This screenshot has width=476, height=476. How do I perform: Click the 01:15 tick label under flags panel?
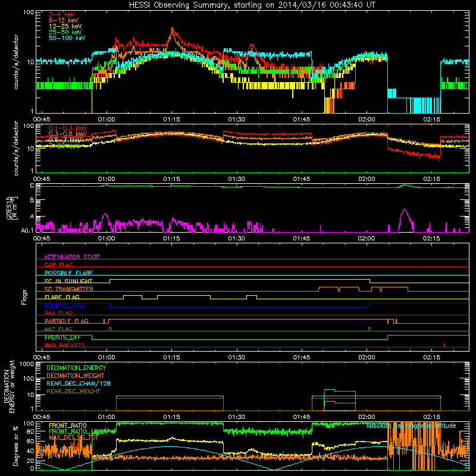click(x=171, y=358)
